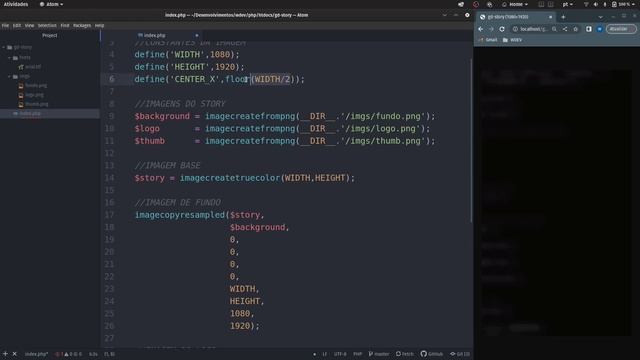
Task: Reload the browser page
Action: [x=502, y=29]
